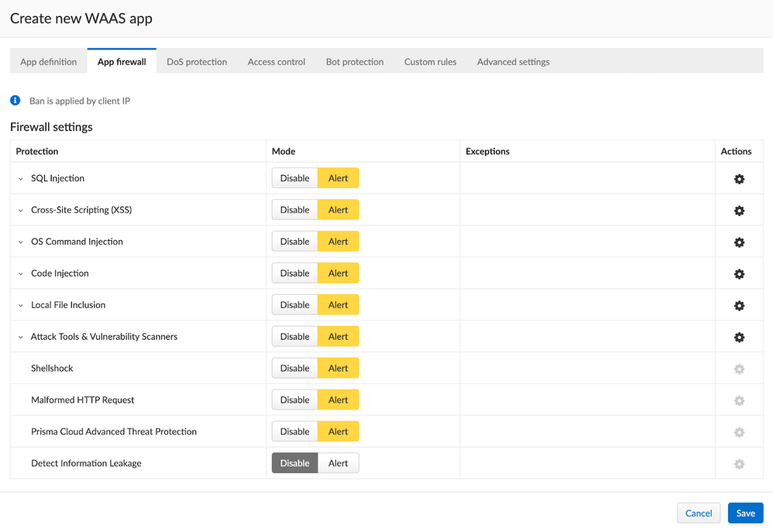
Task: Switch to the DoS protection tab
Action: [x=197, y=62]
